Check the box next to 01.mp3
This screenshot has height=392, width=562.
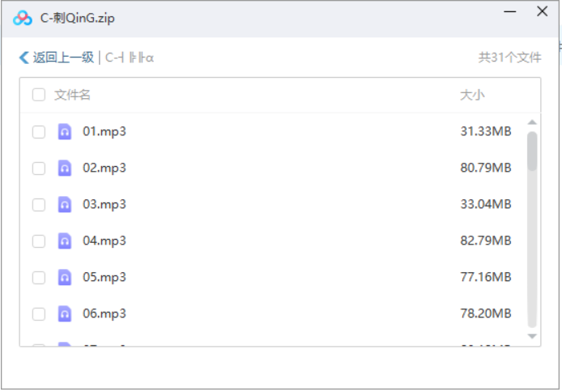click(39, 132)
